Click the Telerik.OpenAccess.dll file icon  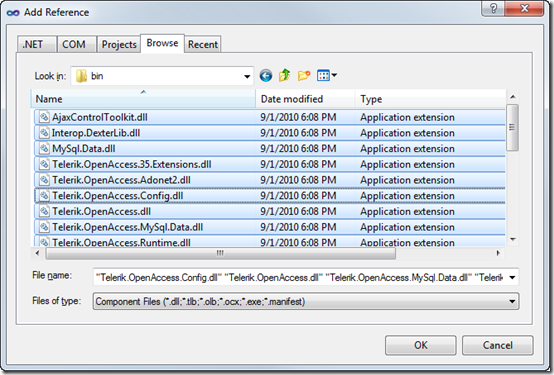(x=44, y=211)
